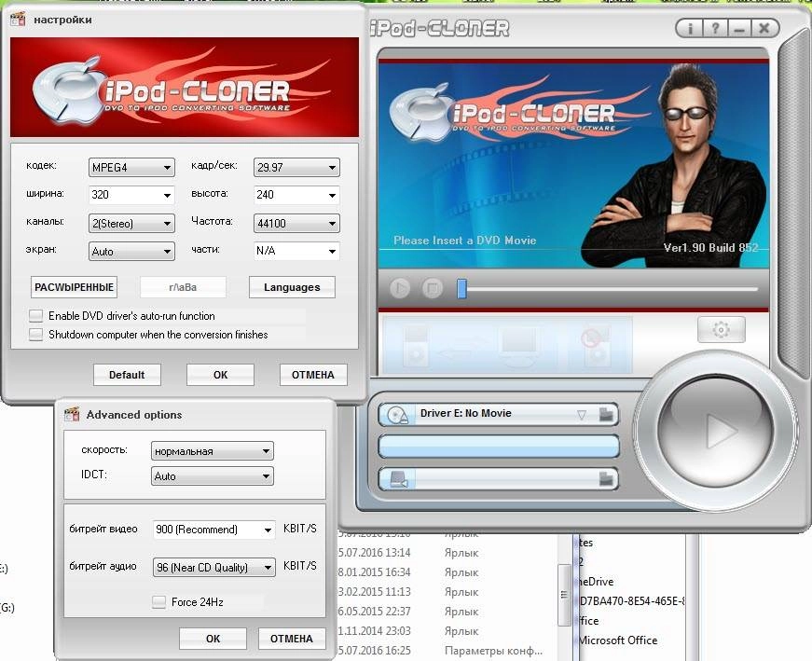Click the folder icon on the output path row
This screenshot has width=812, height=661.
pos(606,478)
